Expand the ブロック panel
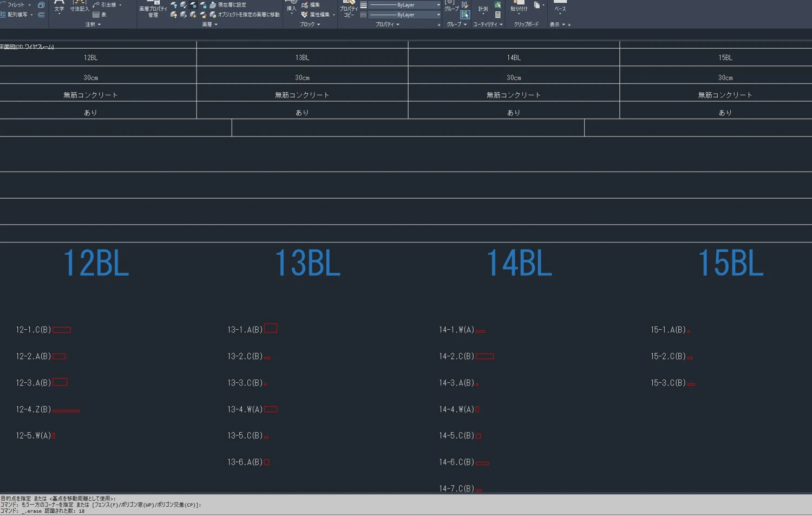Image resolution: width=812 pixels, height=516 pixels. (310, 24)
